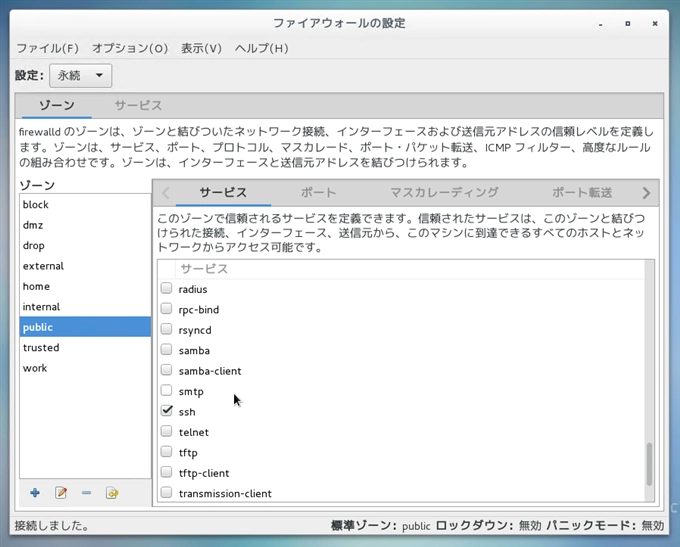The width and height of the screenshot is (680, 547).
Task: Select the drop zone
Action: click(85, 246)
